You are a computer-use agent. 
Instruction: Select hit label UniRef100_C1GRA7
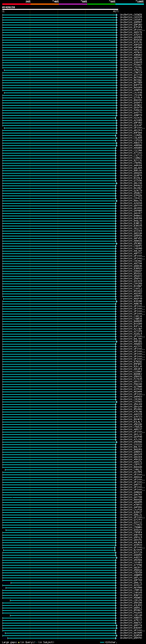[x=131, y=371]
